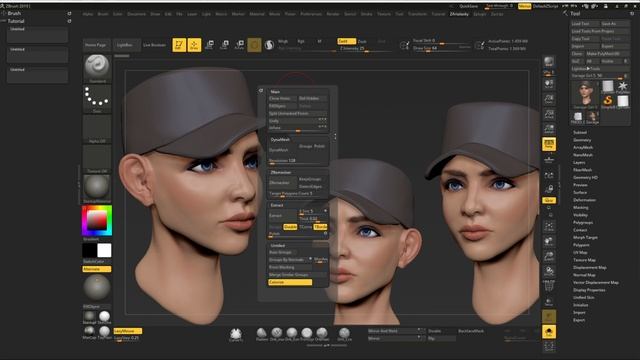Open the Render menu
Image resolution: width=640 pixels, height=360 pixels.
(333, 14)
